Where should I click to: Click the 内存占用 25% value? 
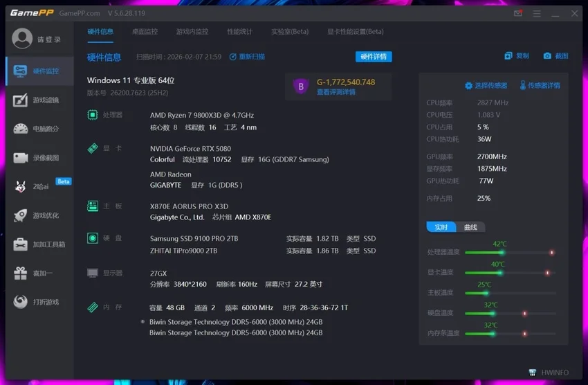(x=484, y=198)
